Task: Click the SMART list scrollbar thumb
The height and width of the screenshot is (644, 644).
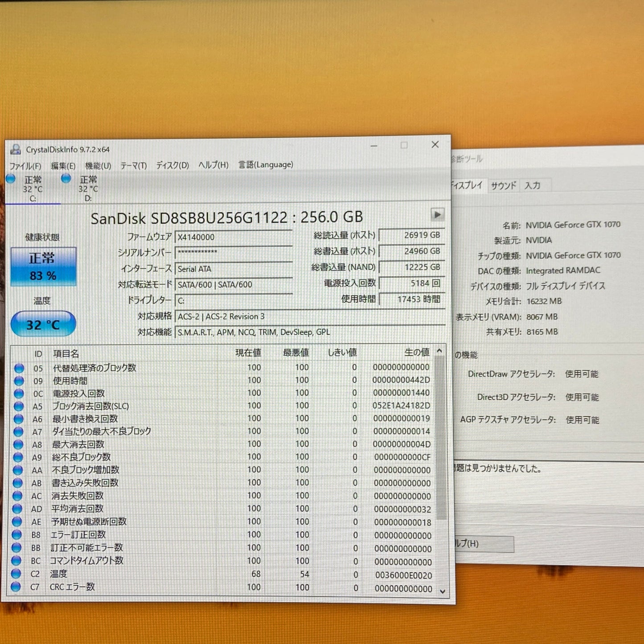Action: pos(441,438)
